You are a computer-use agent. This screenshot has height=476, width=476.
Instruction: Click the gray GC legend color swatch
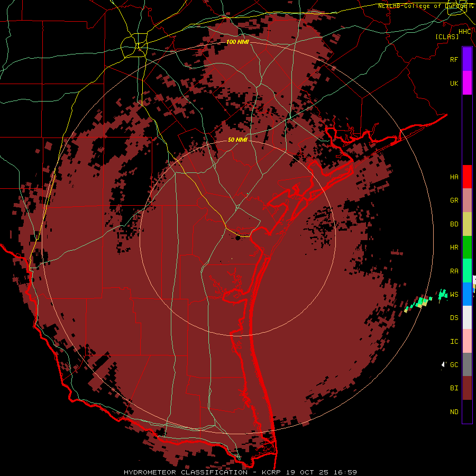(x=467, y=364)
